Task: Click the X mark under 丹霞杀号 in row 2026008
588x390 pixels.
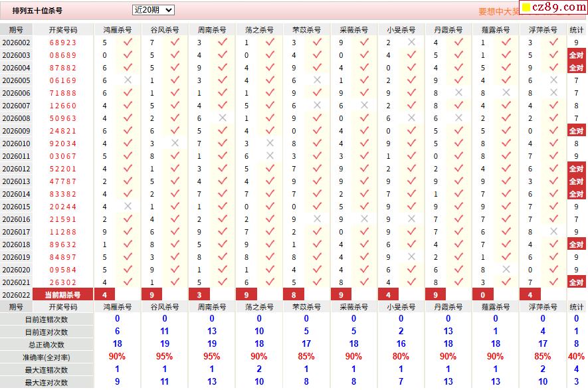Action: tap(458, 118)
